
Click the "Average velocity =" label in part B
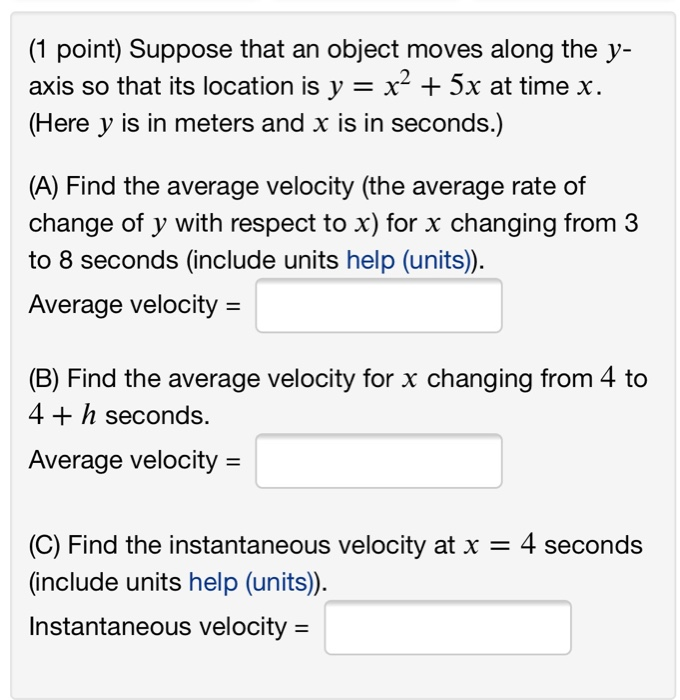135,460
